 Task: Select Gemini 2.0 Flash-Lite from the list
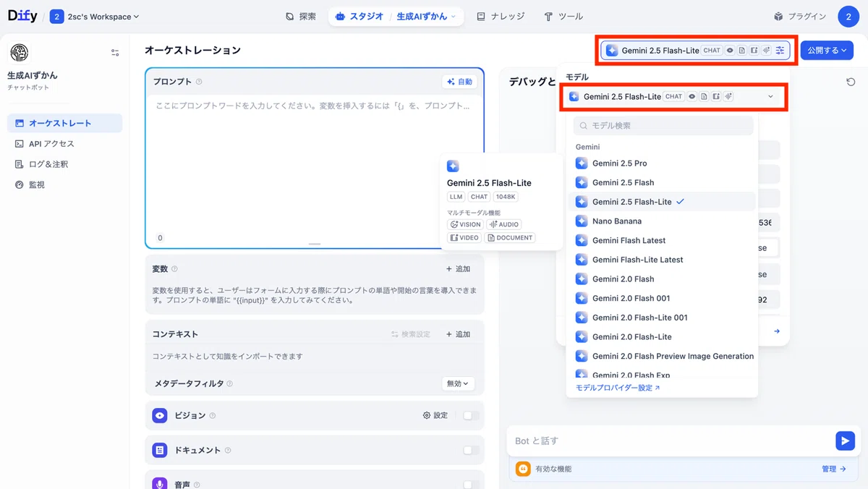[x=663, y=336]
